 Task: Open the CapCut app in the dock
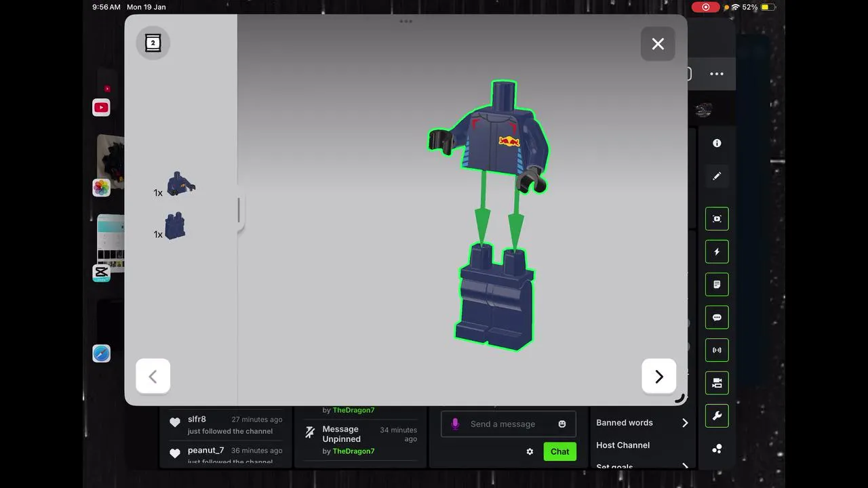(x=101, y=272)
